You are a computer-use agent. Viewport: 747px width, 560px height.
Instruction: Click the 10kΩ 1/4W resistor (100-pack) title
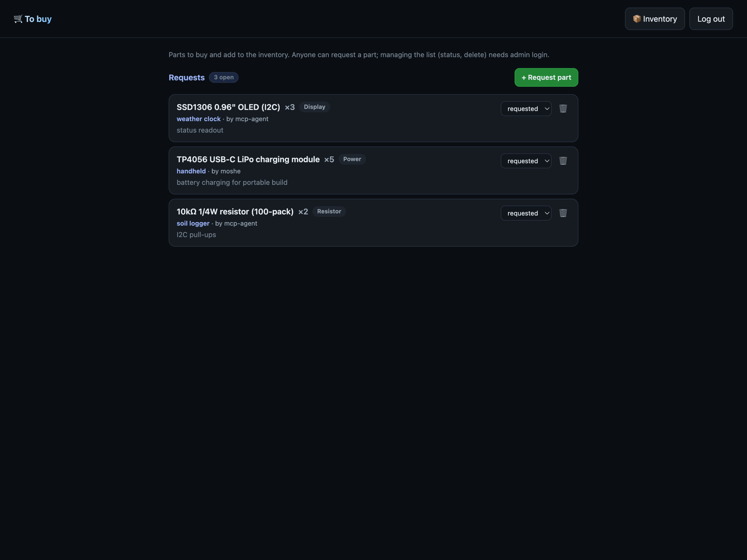[235, 212]
